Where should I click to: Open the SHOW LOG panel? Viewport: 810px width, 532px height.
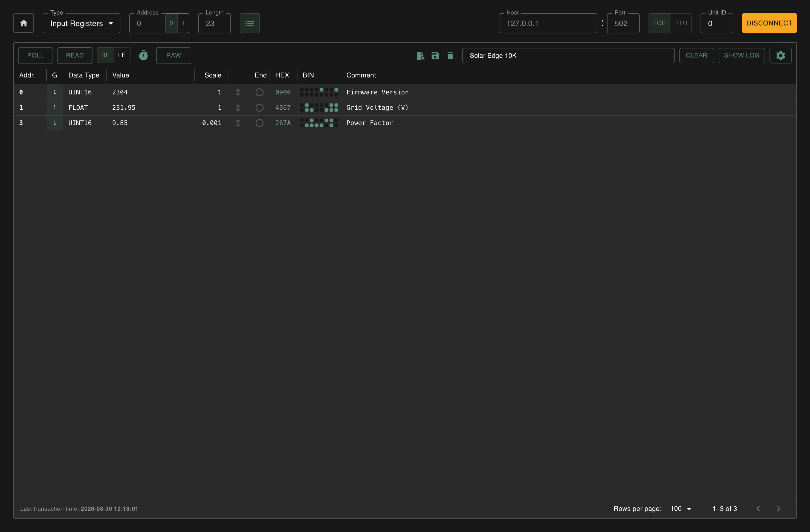[x=742, y=55]
